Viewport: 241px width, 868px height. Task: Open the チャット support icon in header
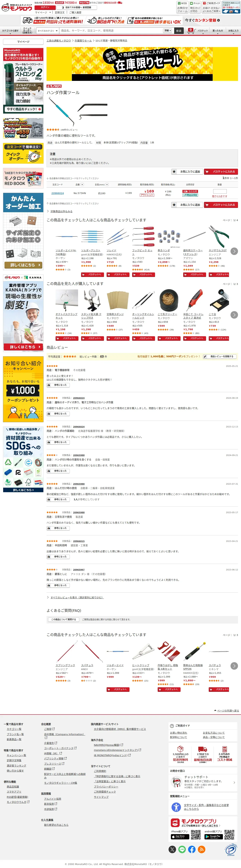(x=195, y=7)
